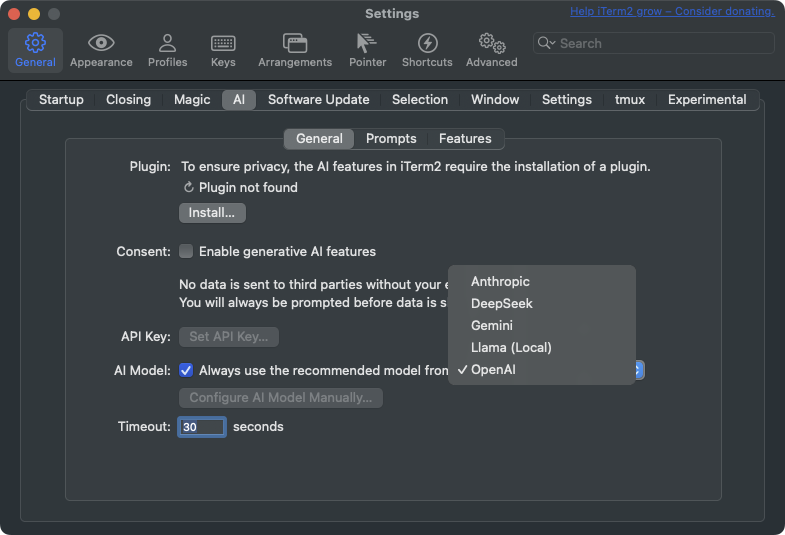
Task: Open the Pointer cursor icon pane
Action: 366,43
